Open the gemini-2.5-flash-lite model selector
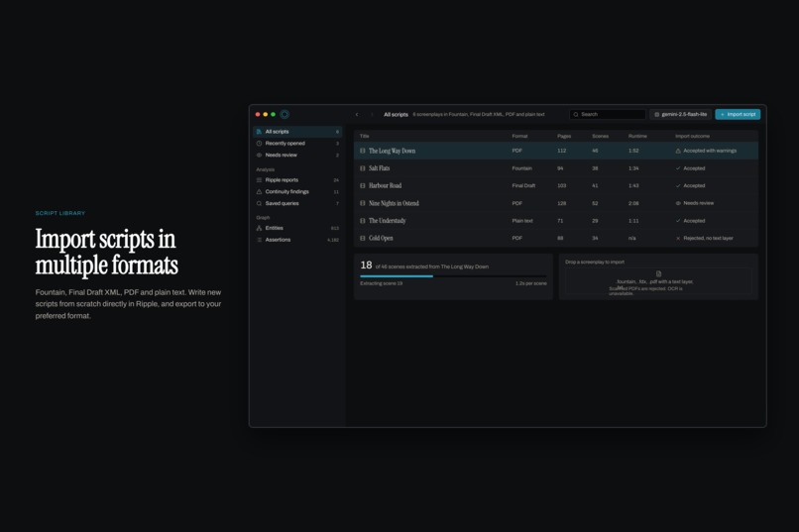This screenshot has width=799, height=532. click(x=680, y=115)
